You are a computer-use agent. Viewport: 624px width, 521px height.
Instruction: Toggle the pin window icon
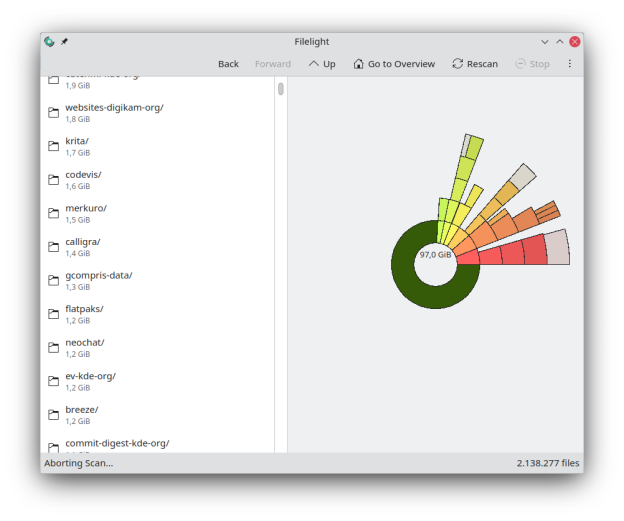click(64, 42)
